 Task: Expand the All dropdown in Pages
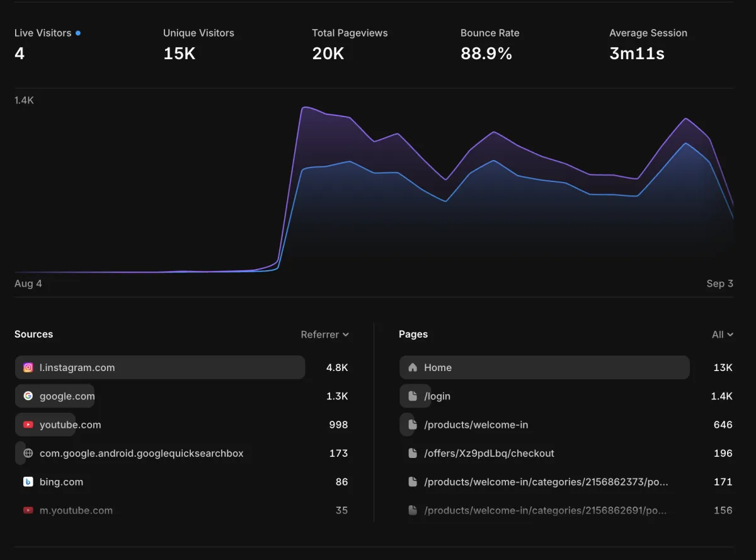[722, 334]
